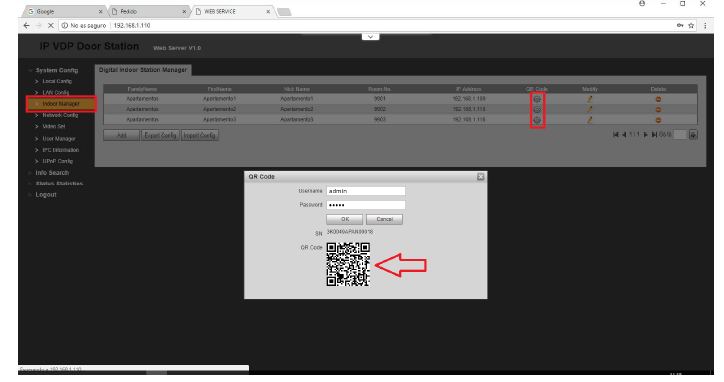The image size is (724, 382).
Task: Click the IP Address column header
Action: tap(469, 89)
